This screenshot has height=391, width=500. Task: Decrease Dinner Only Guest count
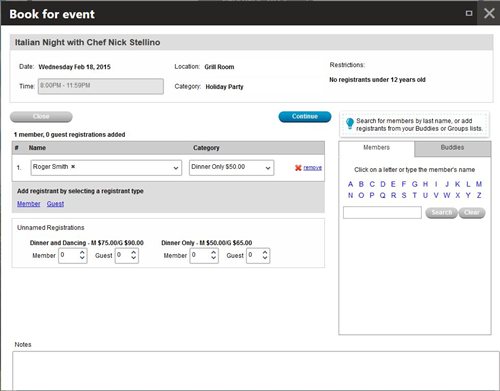pyautogui.click(x=265, y=258)
